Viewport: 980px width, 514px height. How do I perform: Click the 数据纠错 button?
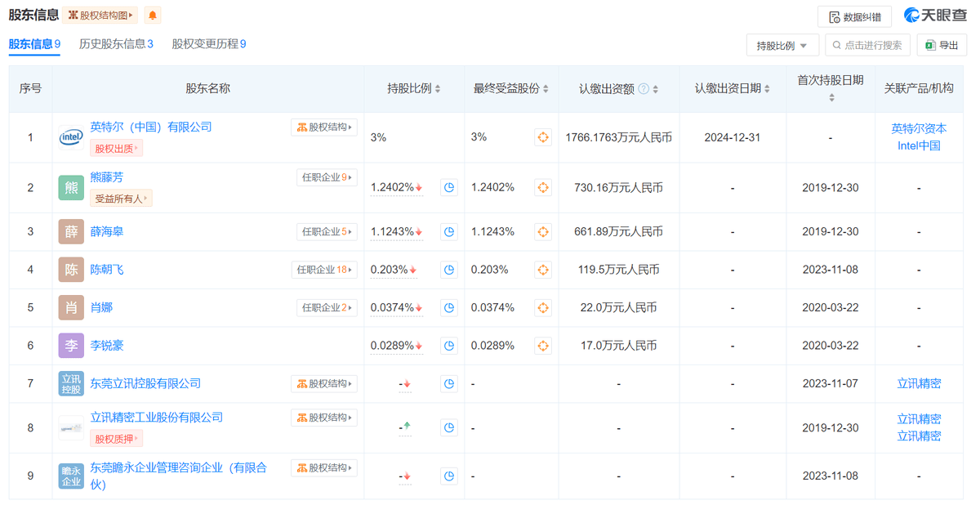pyautogui.click(x=854, y=17)
